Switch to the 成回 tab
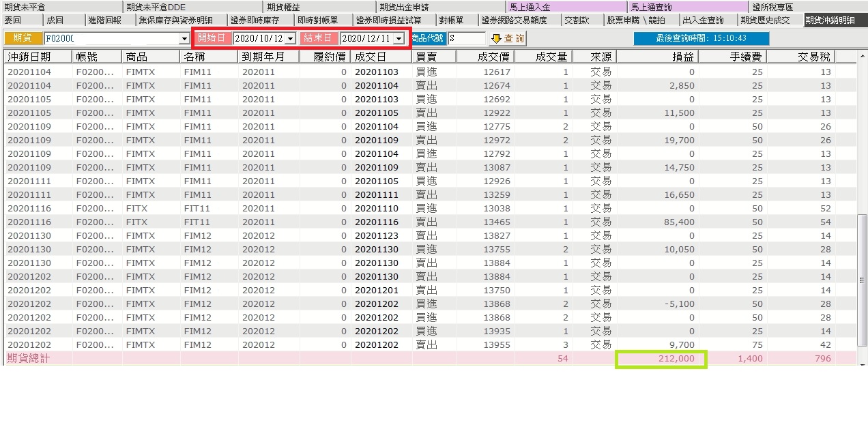Screen dimensions: 868x442 tap(63, 20)
